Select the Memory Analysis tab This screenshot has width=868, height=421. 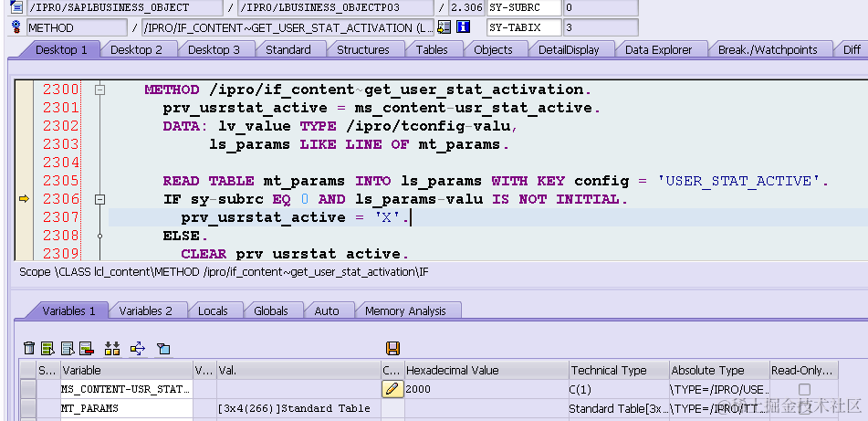405,311
